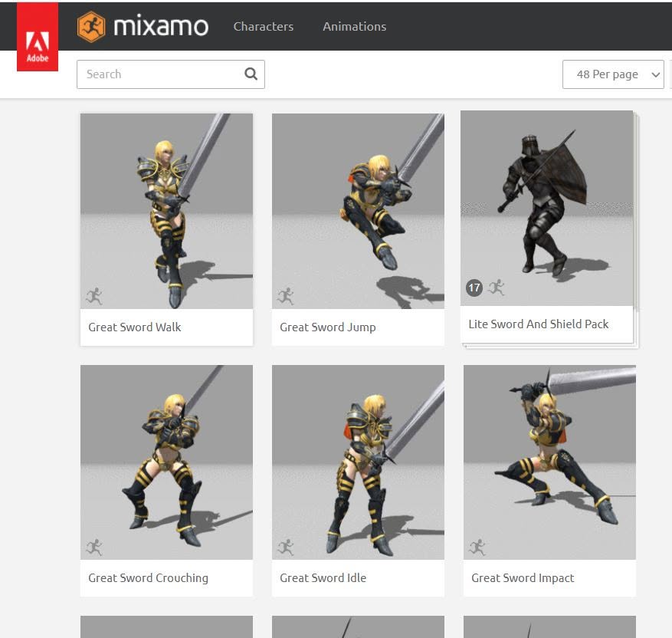This screenshot has height=638, width=672.
Task: Open the Characters tab
Action: 264,27
